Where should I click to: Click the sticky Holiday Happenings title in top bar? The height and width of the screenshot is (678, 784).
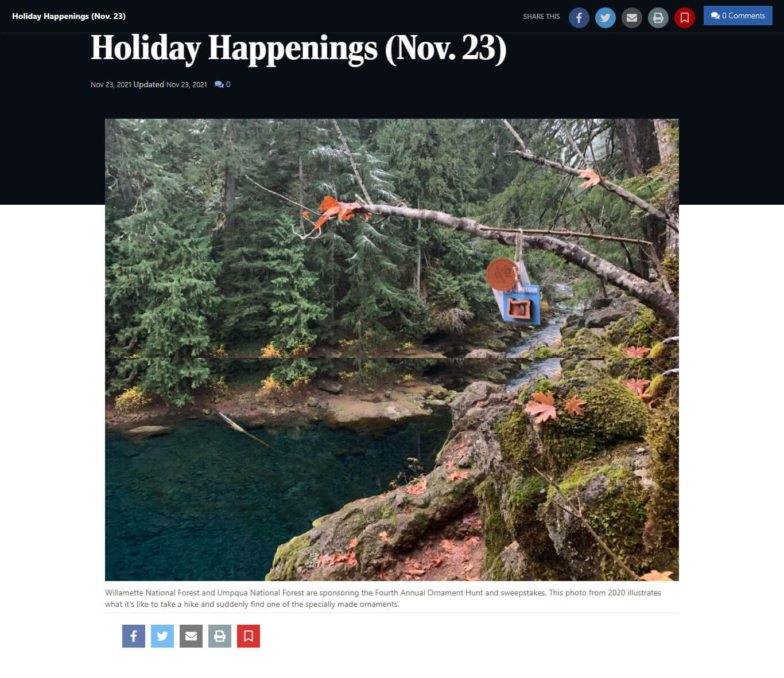coord(69,16)
